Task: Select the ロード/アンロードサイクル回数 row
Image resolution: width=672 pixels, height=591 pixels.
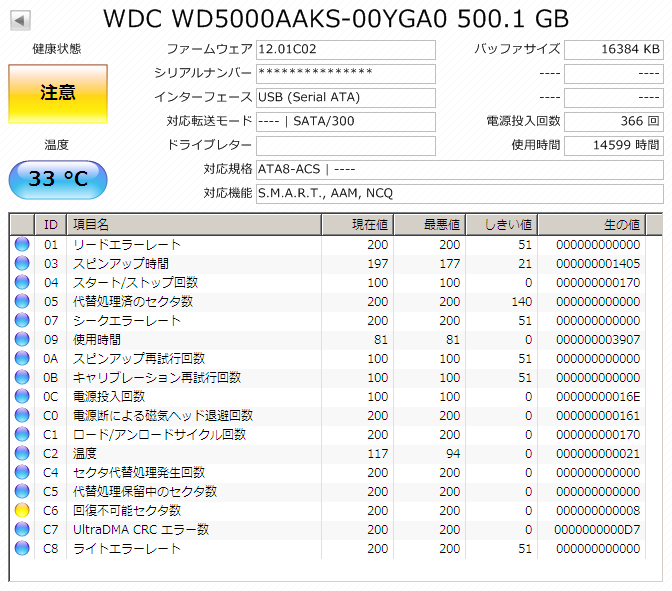Action: (x=328, y=434)
